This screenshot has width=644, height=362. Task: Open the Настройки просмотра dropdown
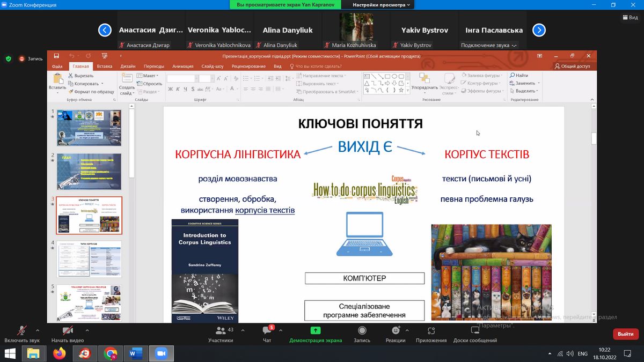click(382, 5)
